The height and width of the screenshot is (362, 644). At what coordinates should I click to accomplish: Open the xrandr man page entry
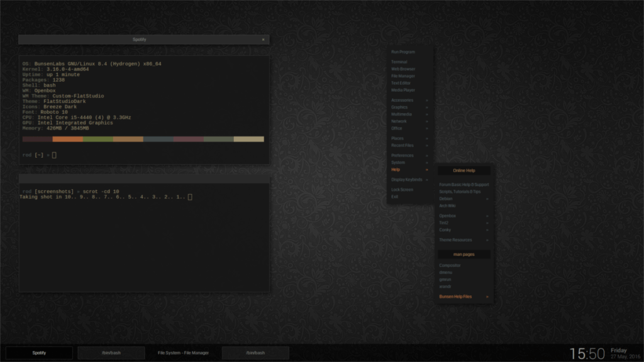445,286
